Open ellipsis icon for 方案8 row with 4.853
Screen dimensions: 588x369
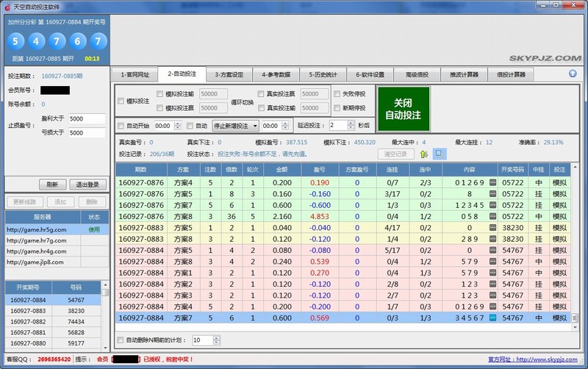pyautogui.click(x=493, y=216)
